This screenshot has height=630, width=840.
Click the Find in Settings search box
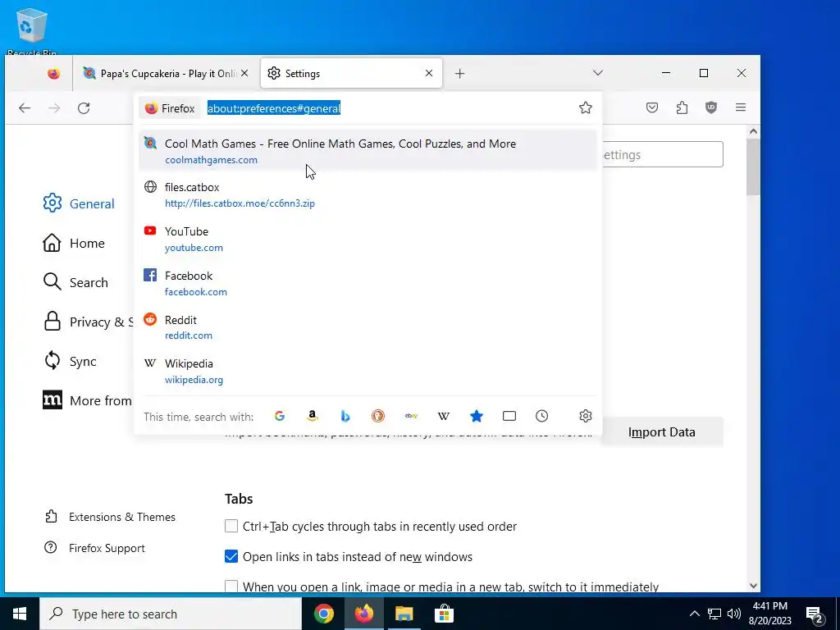click(663, 154)
